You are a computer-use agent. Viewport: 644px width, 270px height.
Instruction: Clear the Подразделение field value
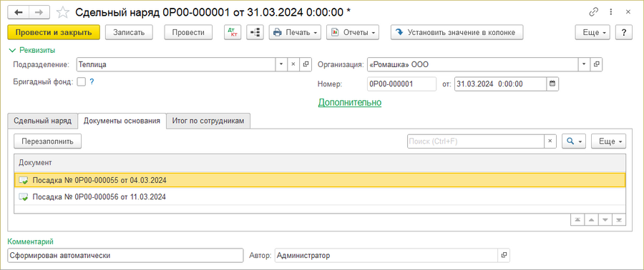click(x=293, y=64)
